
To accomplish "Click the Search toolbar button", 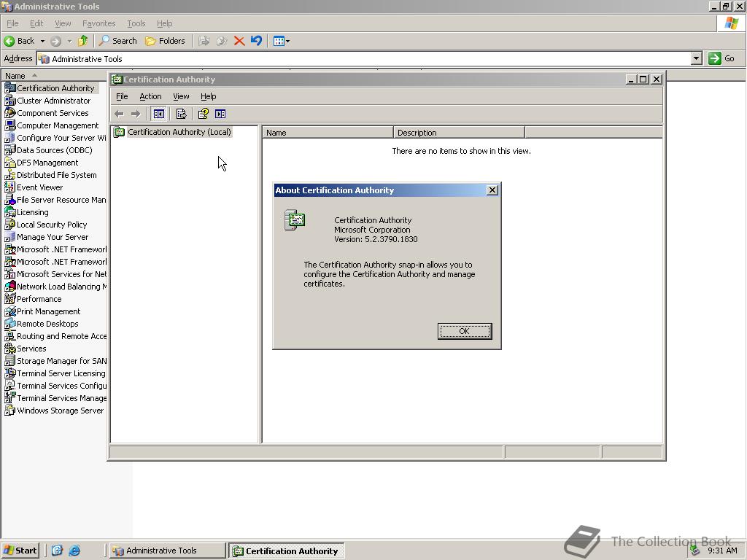I will 117,41.
